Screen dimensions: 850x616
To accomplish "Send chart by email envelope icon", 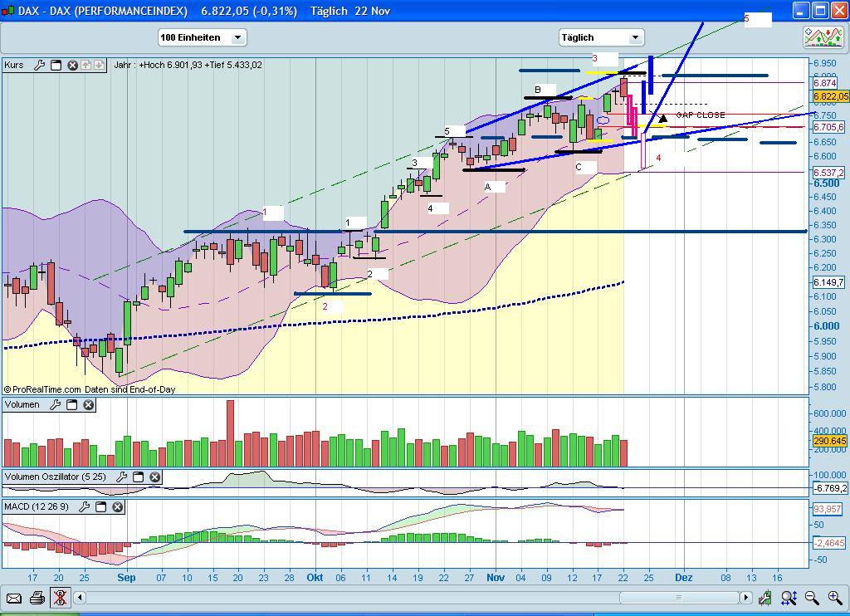I will point(13,598).
